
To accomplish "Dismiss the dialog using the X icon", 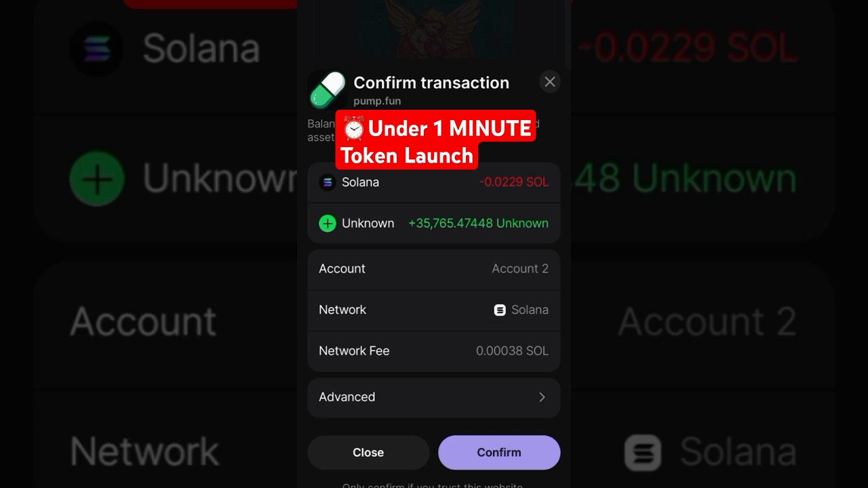I will [550, 82].
